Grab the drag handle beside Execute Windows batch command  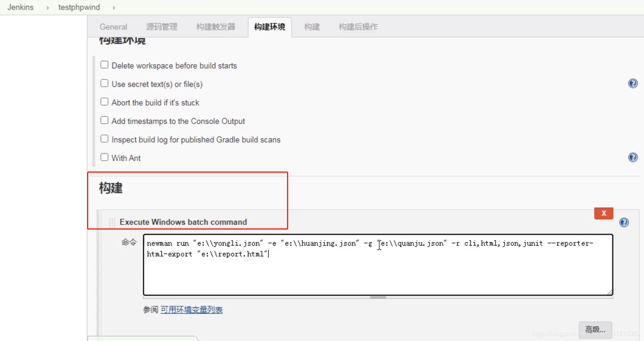[112, 222]
